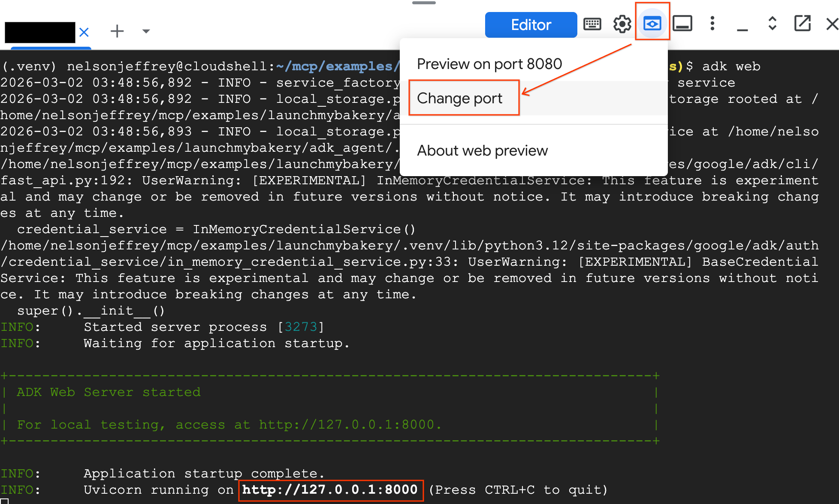Click the highlighted Uvicorn URL in output

coord(330,489)
